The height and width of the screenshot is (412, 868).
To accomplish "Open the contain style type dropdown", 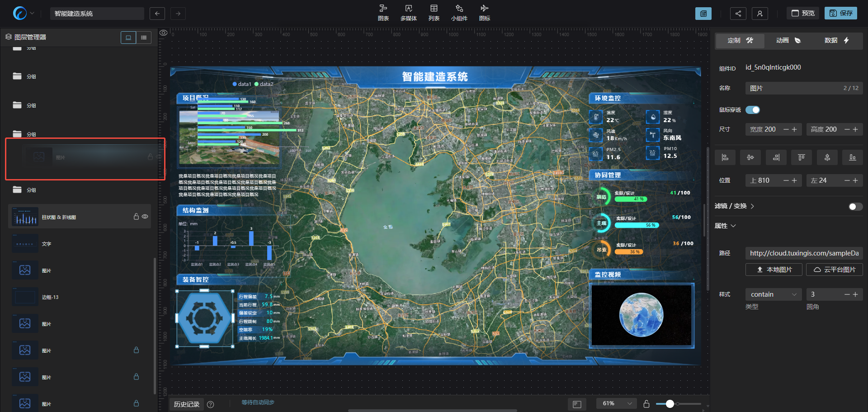I will (x=773, y=294).
